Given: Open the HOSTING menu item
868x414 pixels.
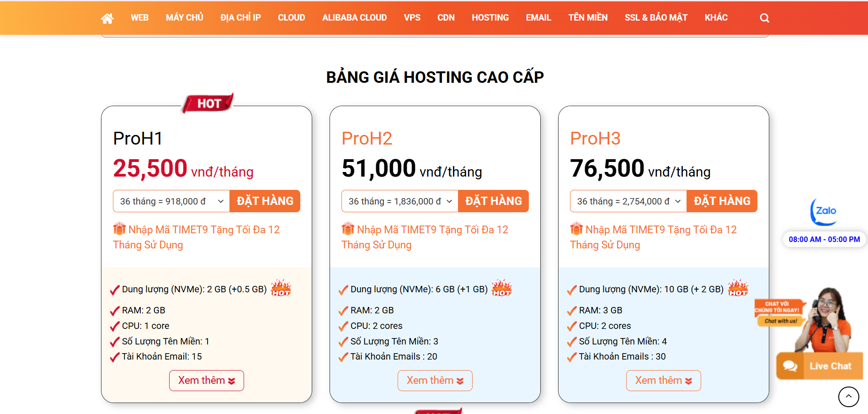Looking at the screenshot, I should (490, 18).
